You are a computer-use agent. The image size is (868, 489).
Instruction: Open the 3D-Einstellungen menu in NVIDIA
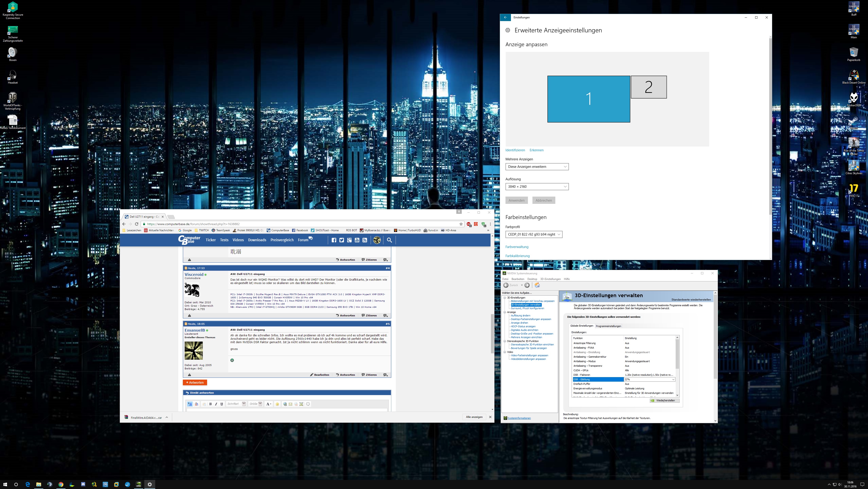tap(550, 279)
